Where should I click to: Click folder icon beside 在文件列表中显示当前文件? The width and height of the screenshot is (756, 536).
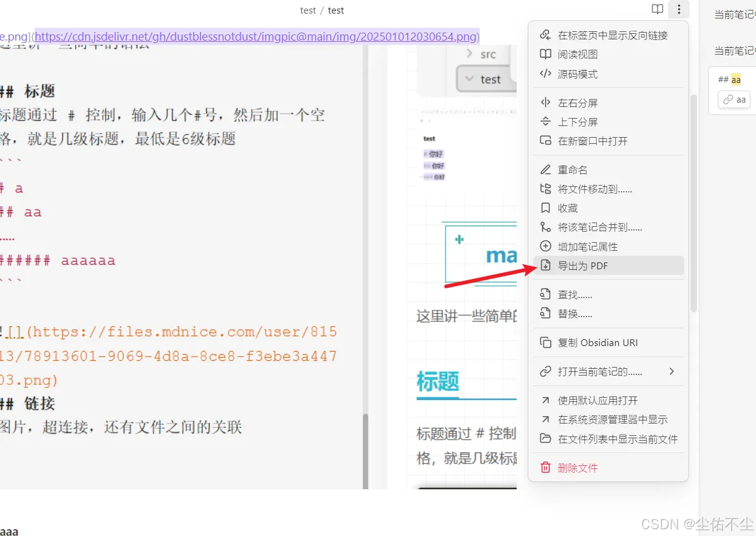click(545, 439)
